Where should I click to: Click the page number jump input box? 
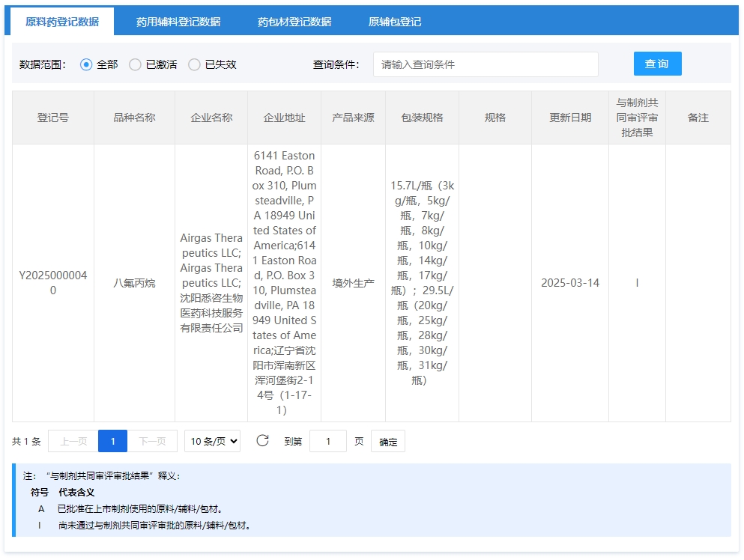(x=328, y=442)
